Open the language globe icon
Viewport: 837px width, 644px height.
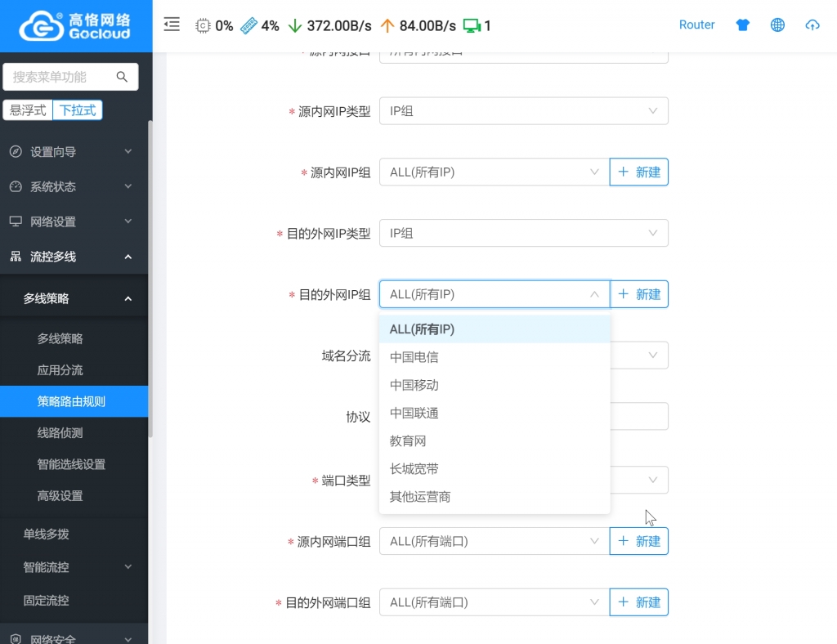(x=778, y=25)
